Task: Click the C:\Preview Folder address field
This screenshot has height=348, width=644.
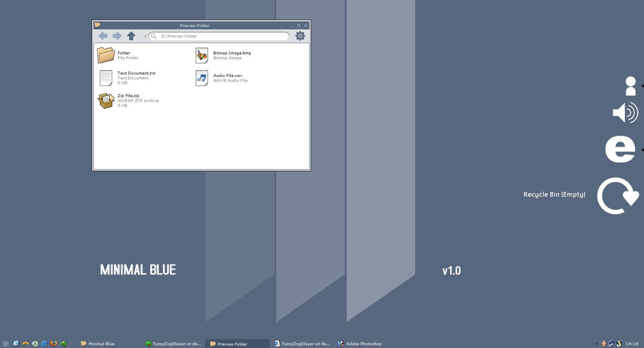Action: 219,36
